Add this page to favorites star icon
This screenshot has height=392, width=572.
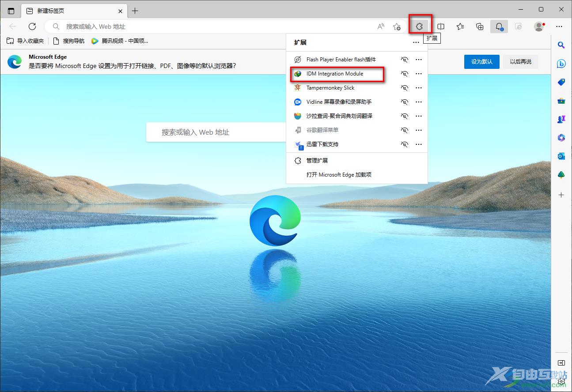click(x=397, y=26)
